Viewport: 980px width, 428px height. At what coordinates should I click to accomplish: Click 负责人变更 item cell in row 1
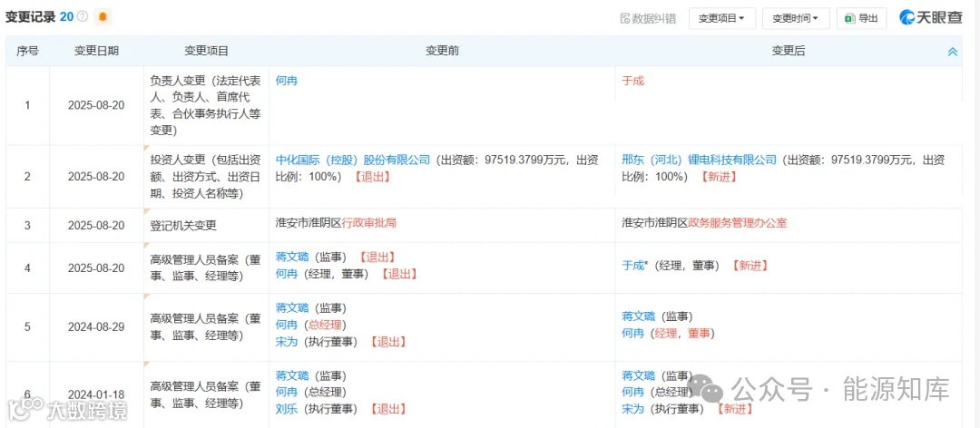(206, 105)
